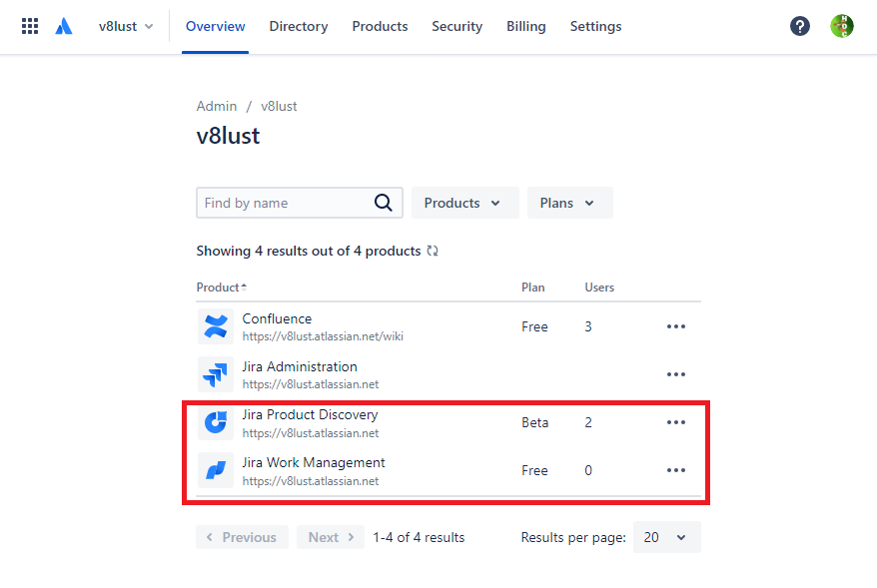Click user count 3 for Confluence
Screen dimensions: 877x588
[x=588, y=327]
